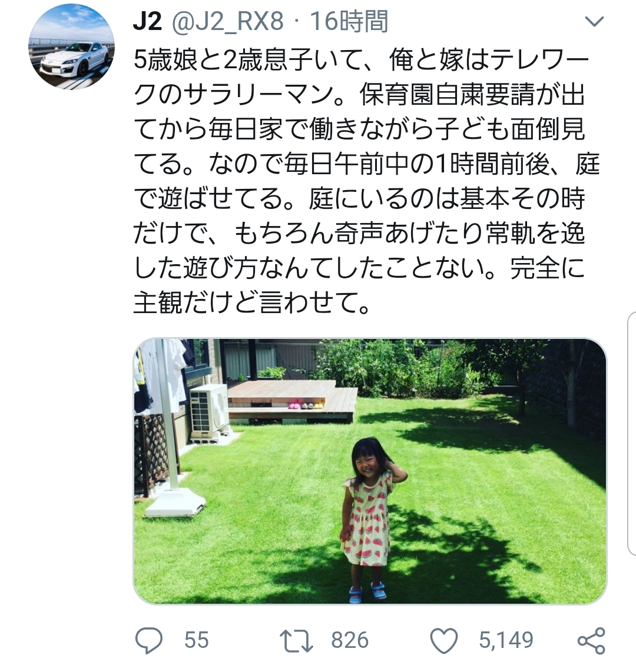
Task: Click the scroll handle on the right edge
Action: [x=632, y=434]
